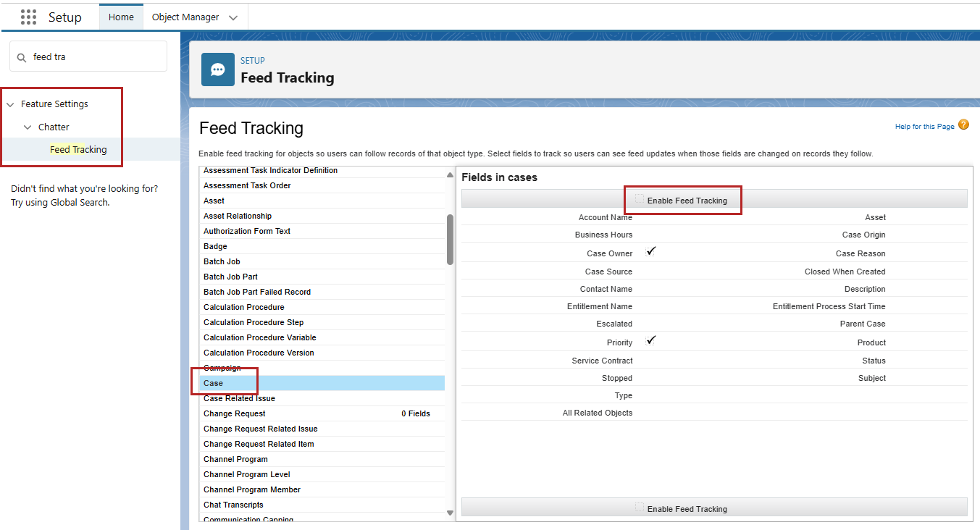Tick the top Enable Feed Tracking checkbox
Viewport: 980px width, 530px height.
tap(640, 198)
